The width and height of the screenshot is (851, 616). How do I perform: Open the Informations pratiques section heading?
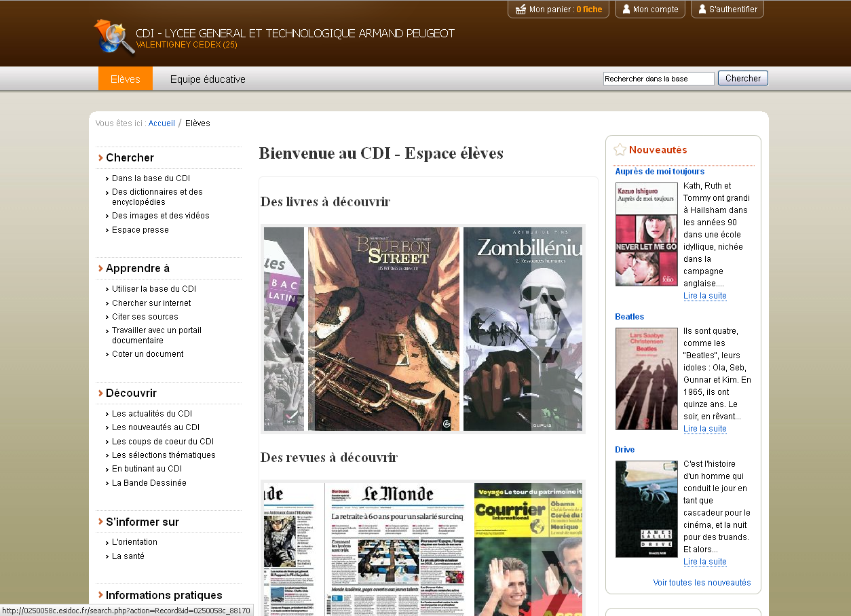click(164, 595)
